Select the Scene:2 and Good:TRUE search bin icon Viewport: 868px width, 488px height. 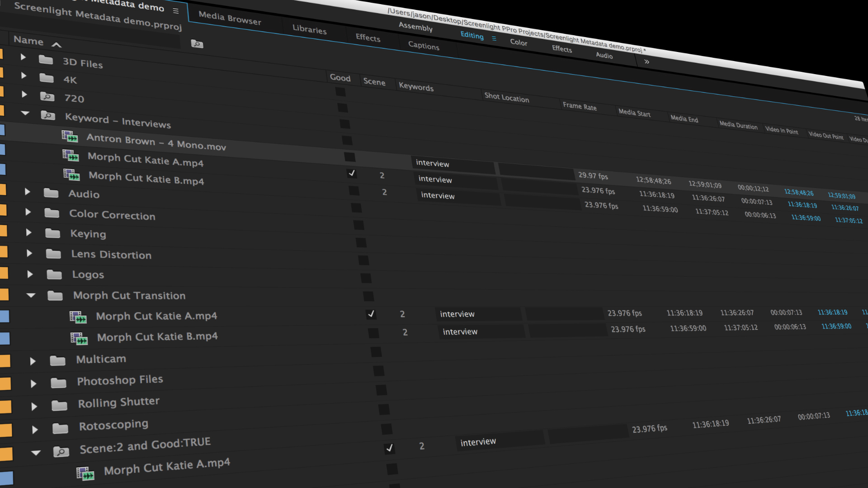[61, 451]
